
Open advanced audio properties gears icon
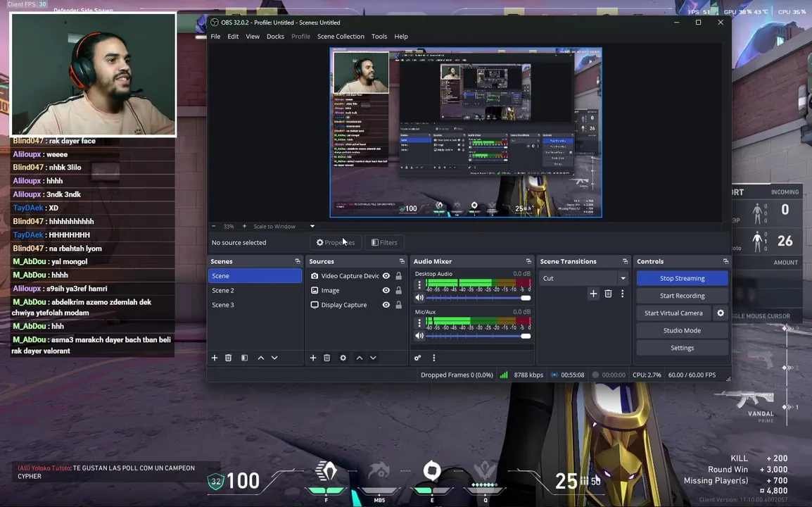tap(417, 358)
